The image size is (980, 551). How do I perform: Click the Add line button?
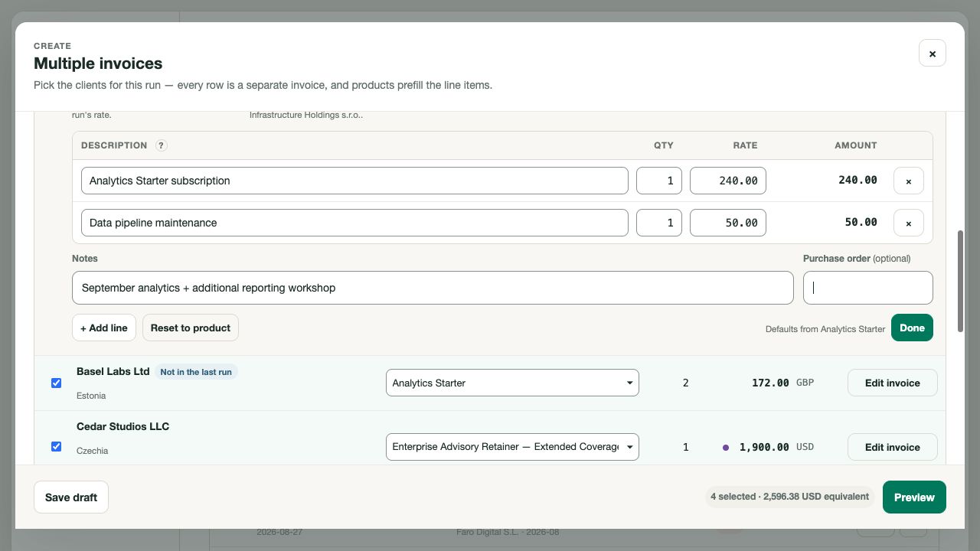point(104,328)
